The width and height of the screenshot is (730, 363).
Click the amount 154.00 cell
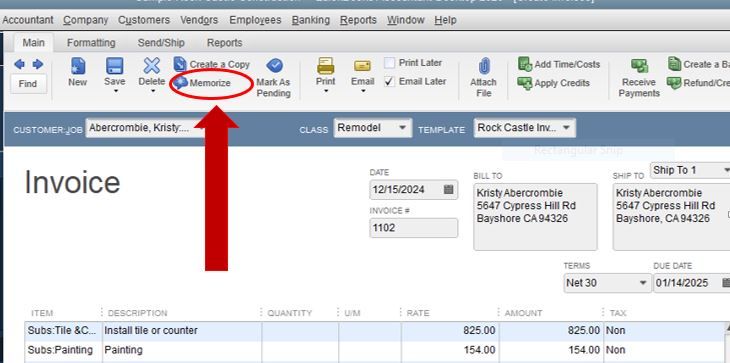tap(551, 350)
